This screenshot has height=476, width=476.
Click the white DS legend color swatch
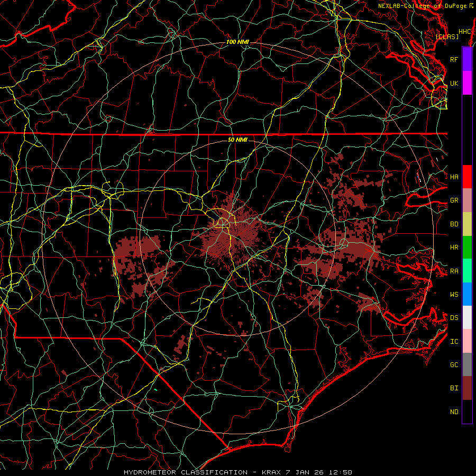click(x=467, y=317)
